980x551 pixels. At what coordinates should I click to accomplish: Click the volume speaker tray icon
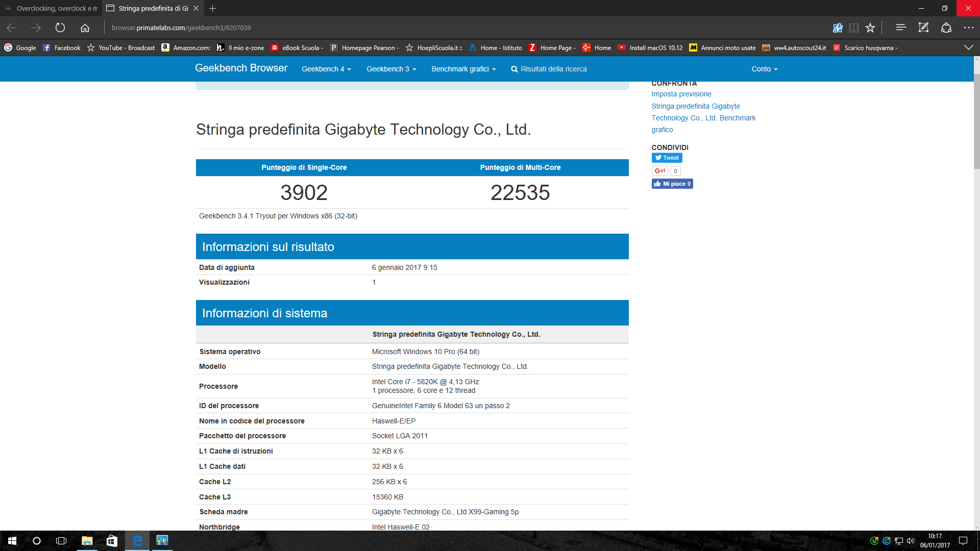coord(911,541)
